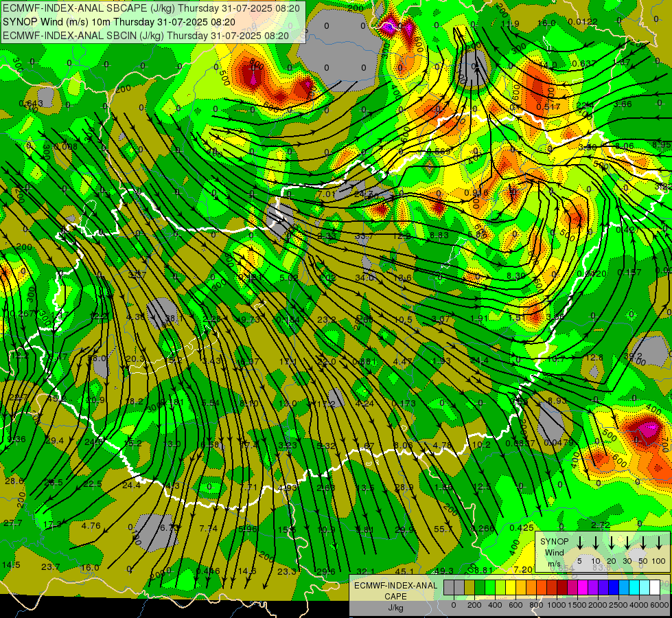
Task: Click the 45.1 value near the bottom
Action: click(x=404, y=571)
